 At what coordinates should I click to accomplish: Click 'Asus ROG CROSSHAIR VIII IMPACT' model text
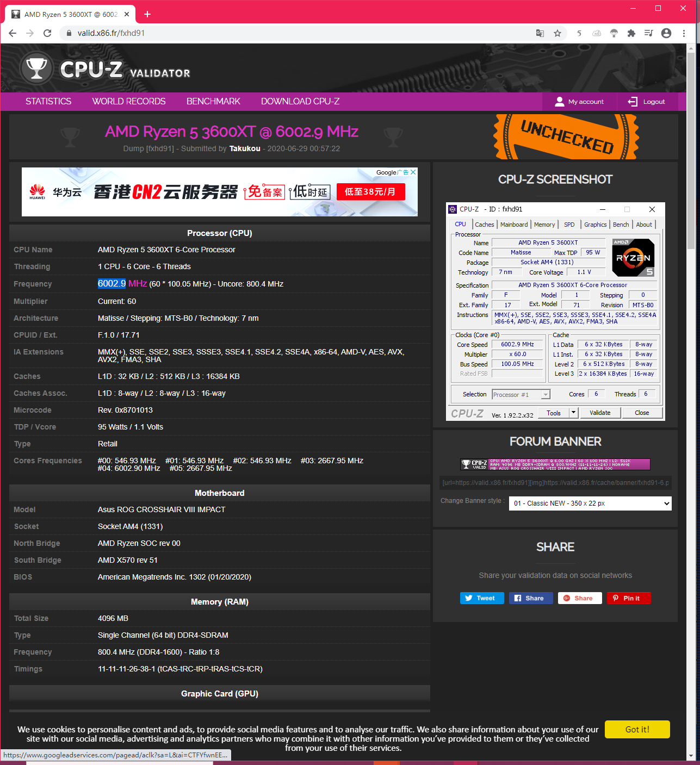[x=162, y=509]
